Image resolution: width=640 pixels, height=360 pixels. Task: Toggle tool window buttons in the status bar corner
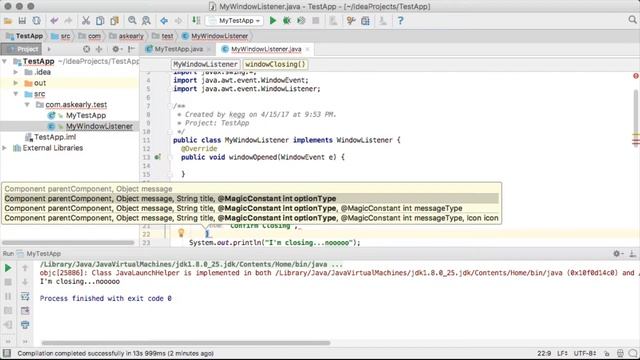pyautogui.click(x=7, y=353)
